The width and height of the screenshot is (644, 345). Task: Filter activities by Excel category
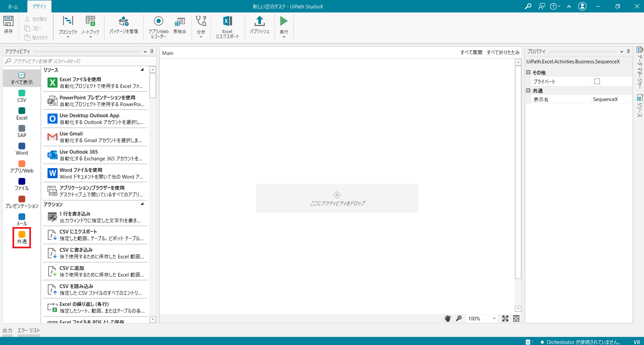[22, 114]
